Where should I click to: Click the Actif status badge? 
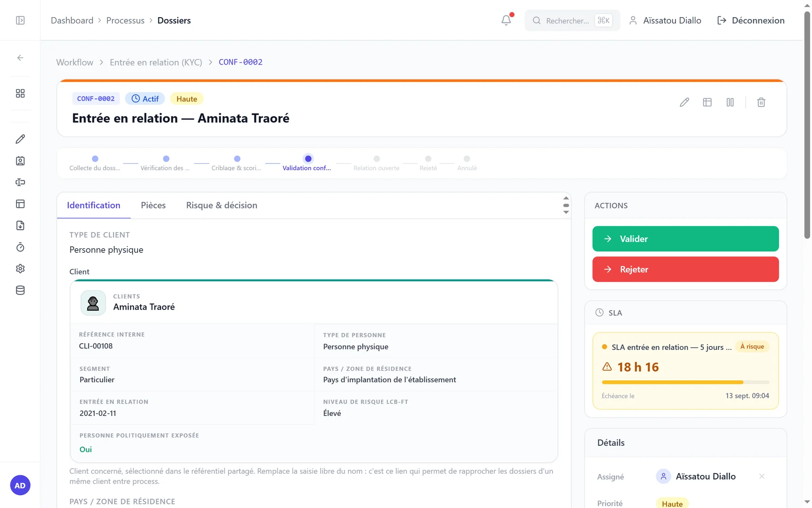tap(145, 99)
